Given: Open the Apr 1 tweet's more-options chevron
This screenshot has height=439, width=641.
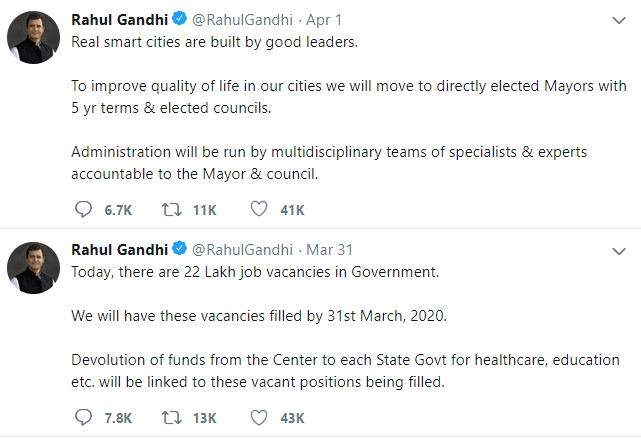Looking at the screenshot, I should click(619, 20).
